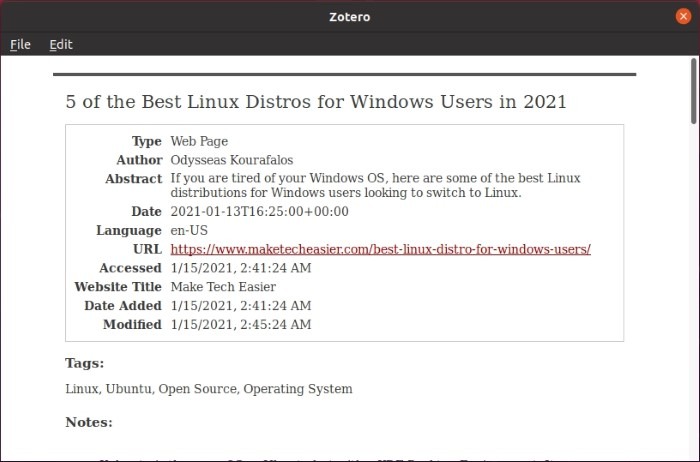Click the 'Zotero' window title text
This screenshot has height=462, width=700.
coord(350,17)
